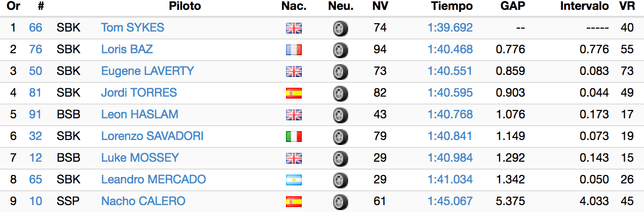Click the tyre icon in Nacho Calero row
Image resolution: width=644 pixels, height=212 pixels.
click(341, 202)
